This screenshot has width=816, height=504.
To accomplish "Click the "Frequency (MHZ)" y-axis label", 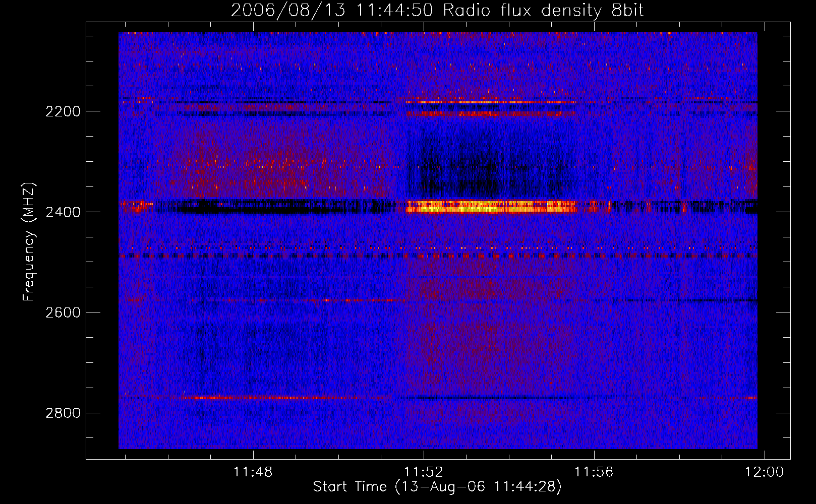I will click(x=29, y=242).
